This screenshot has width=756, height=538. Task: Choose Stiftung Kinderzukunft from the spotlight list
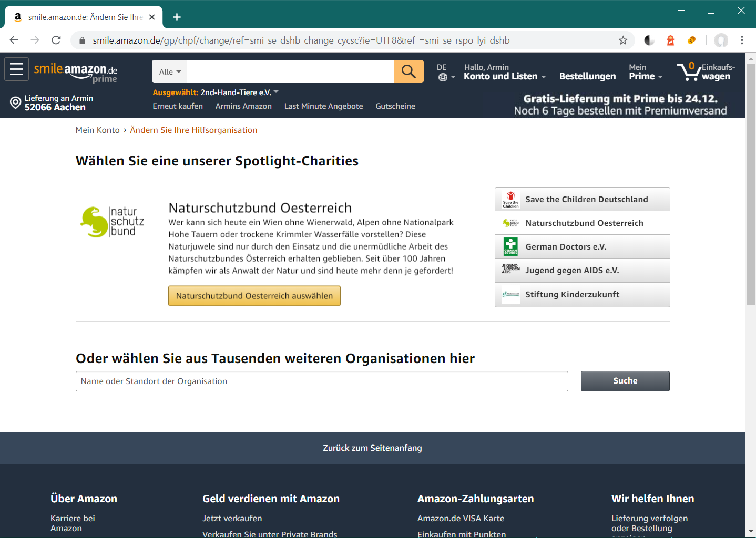[582, 295]
